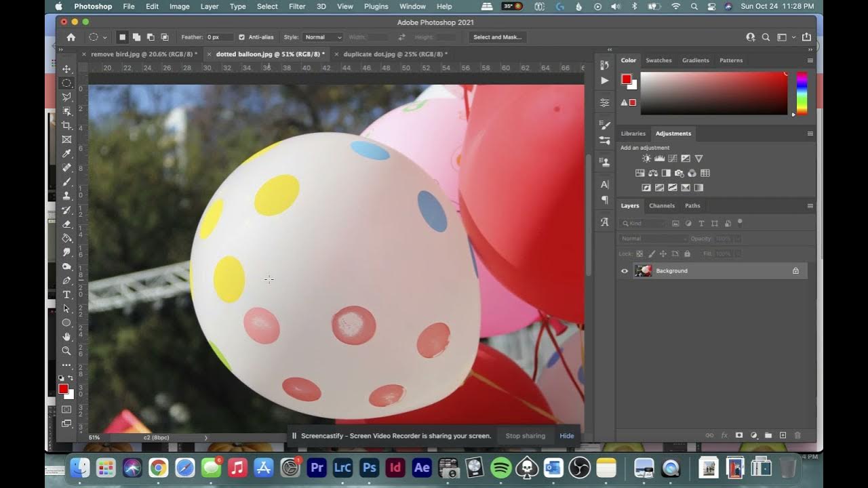Add a layer mask
The width and height of the screenshot is (868, 488).
point(739,435)
